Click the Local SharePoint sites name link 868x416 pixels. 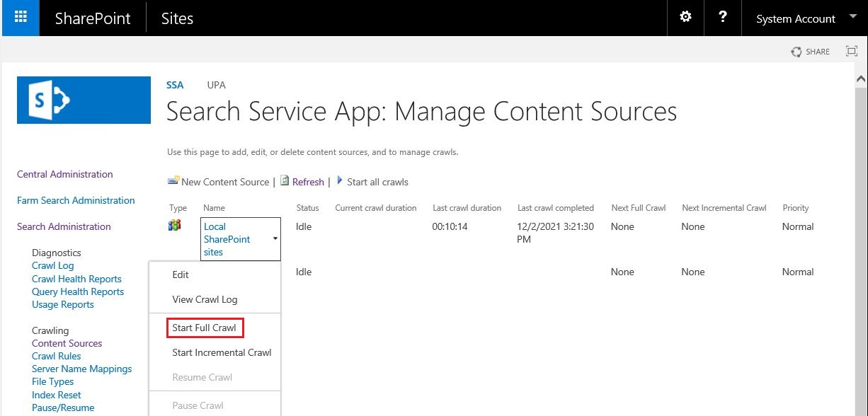click(x=227, y=239)
